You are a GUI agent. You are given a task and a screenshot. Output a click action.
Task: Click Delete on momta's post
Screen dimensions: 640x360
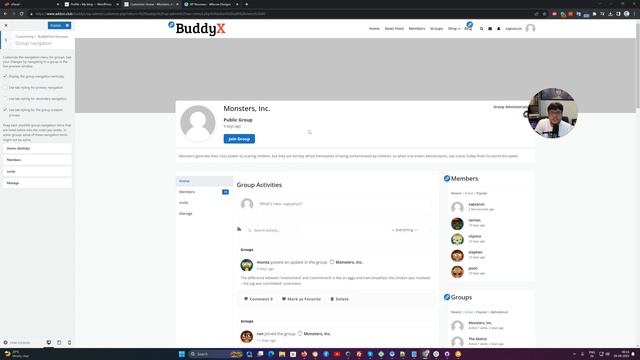click(339, 299)
